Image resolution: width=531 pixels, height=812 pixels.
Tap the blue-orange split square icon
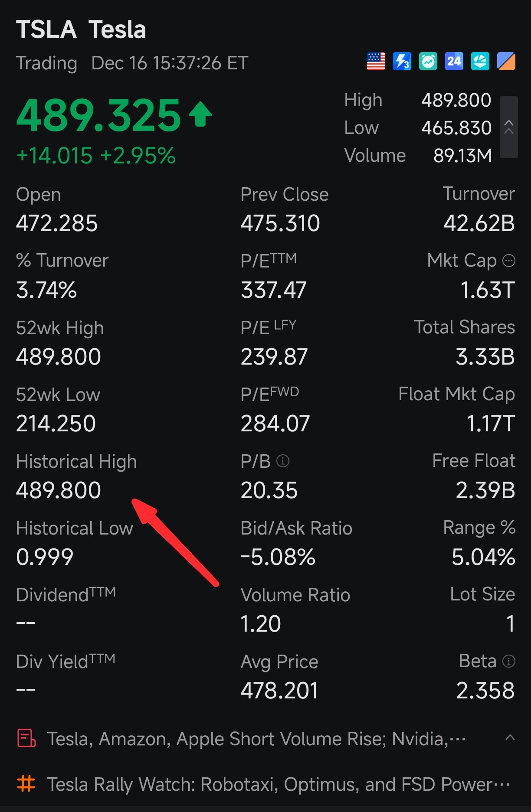tap(506, 62)
